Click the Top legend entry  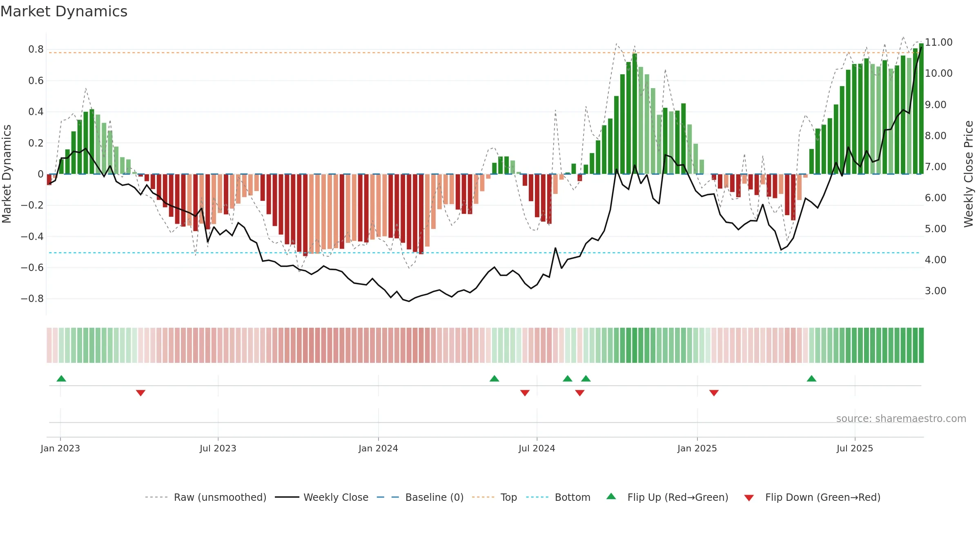[494, 497]
